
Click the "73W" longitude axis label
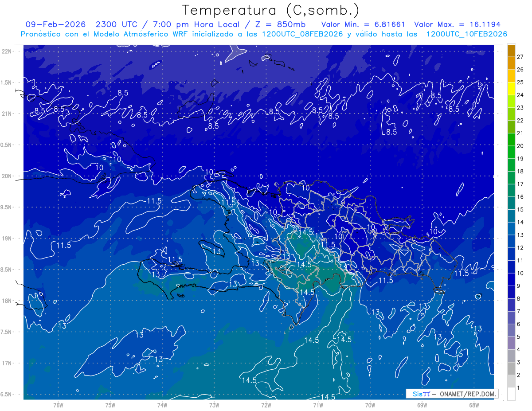(x=214, y=405)
